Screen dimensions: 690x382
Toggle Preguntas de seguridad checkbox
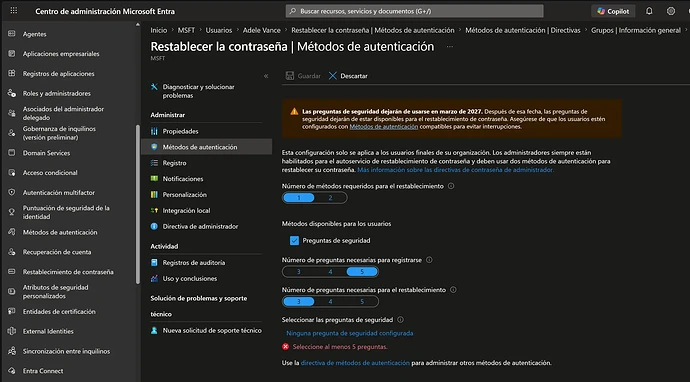tap(294, 240)
